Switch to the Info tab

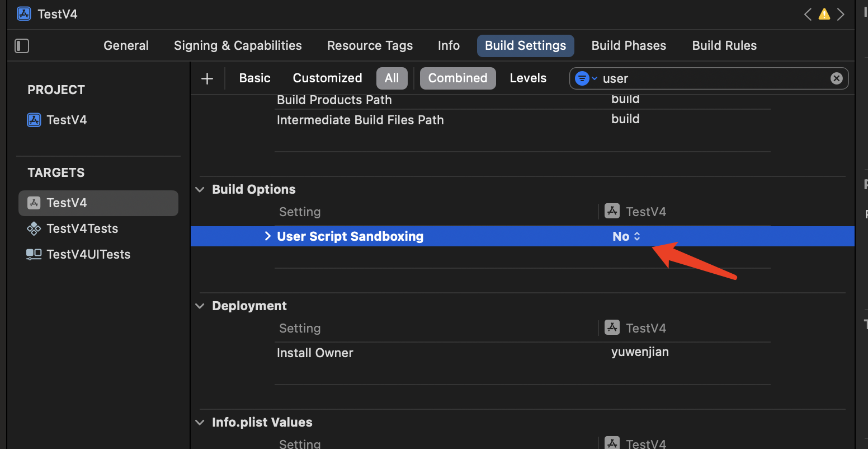[449, 46]
